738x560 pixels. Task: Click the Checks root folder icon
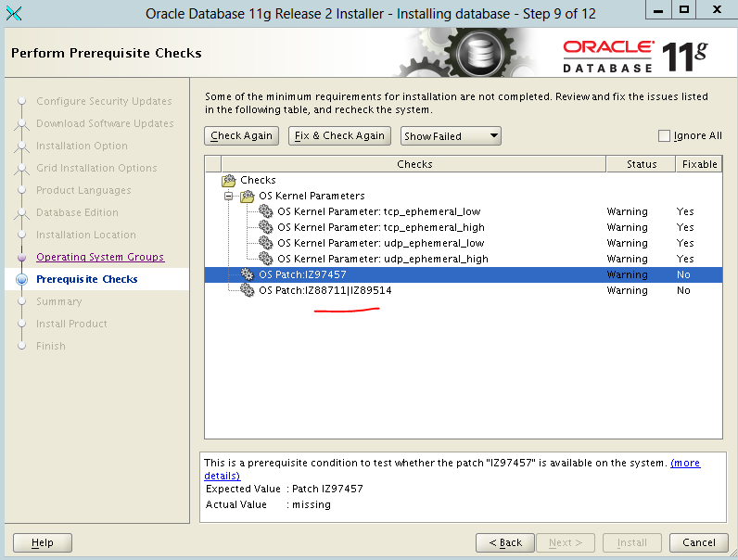click(229, 180)
